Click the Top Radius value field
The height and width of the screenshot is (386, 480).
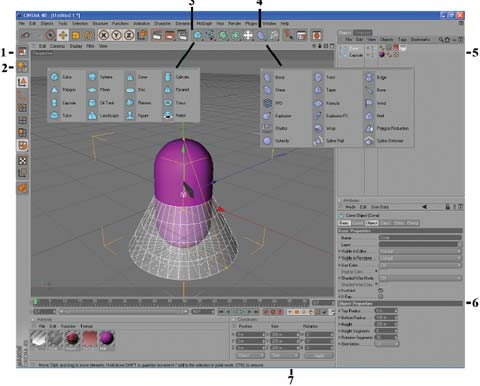click(x=386, y=311)
